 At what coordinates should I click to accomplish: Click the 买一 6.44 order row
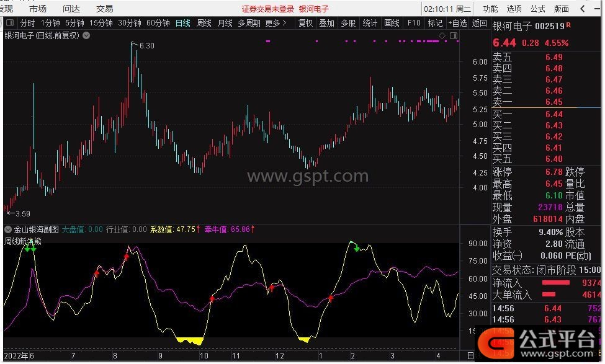coord(545,114)
